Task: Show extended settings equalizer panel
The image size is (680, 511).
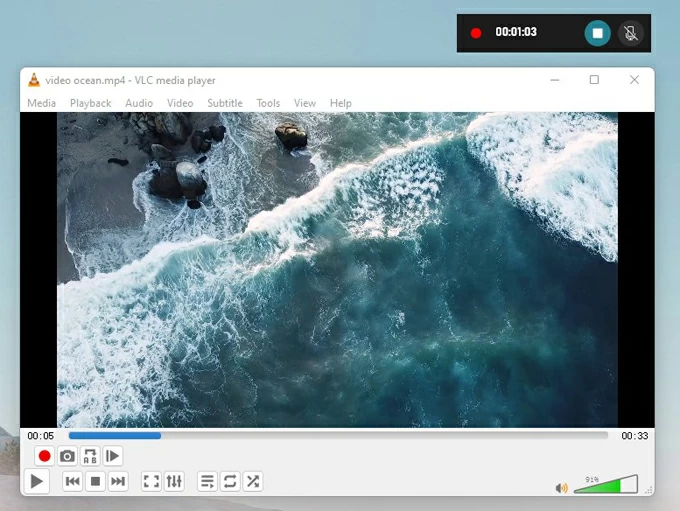Action: [x=174, y=482]
